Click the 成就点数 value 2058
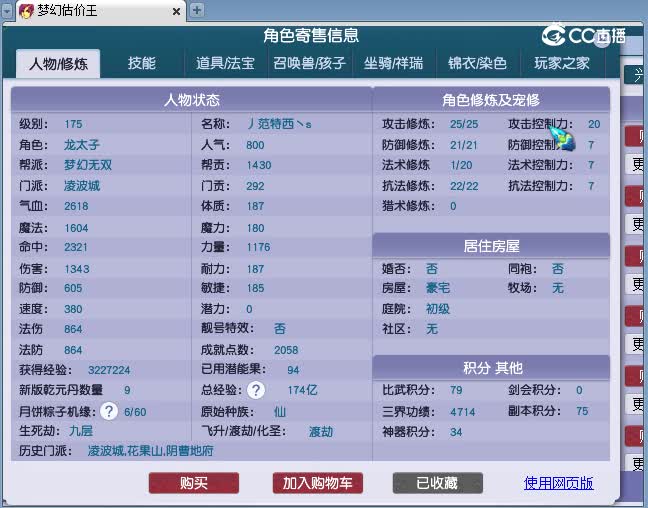The height and width of the screenshot is (508, 648). (286, 350)
